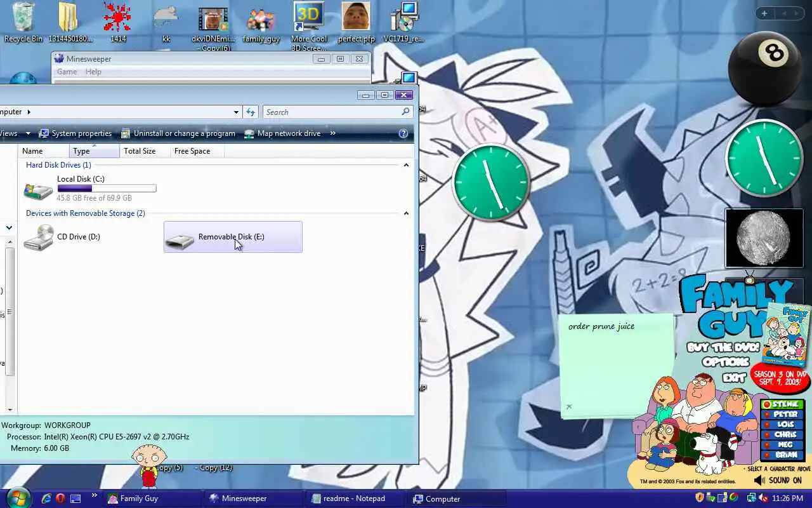Sort by the Type column header

point(95,151)
